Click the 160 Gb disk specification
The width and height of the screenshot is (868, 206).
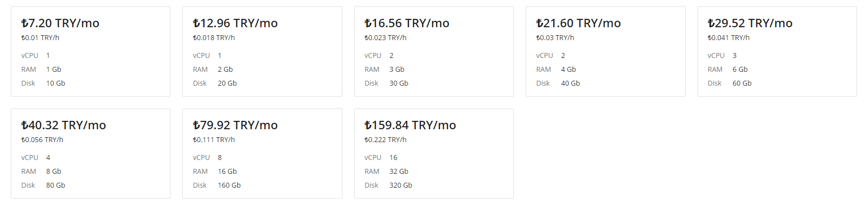tap(229, 185)
